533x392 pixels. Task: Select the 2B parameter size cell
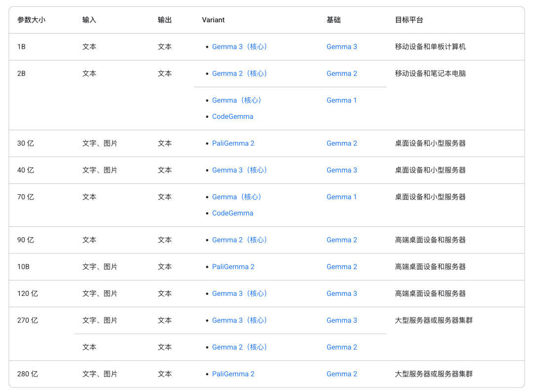(21, 73)
